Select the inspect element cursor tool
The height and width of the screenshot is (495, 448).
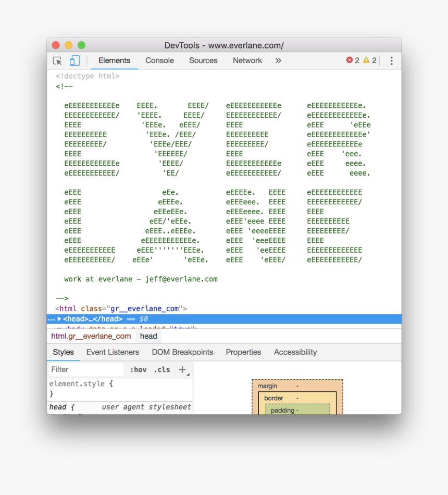coord(57,60)
